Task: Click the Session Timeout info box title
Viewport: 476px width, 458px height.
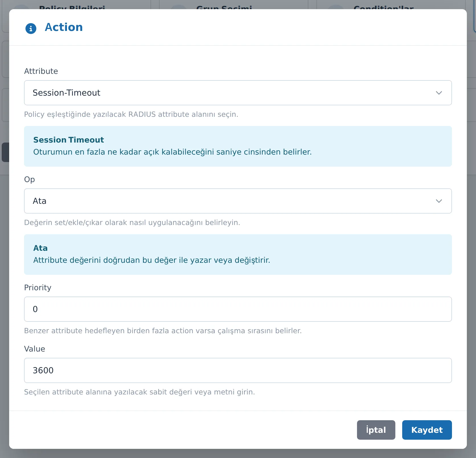Action: click(x=69, y=140)
